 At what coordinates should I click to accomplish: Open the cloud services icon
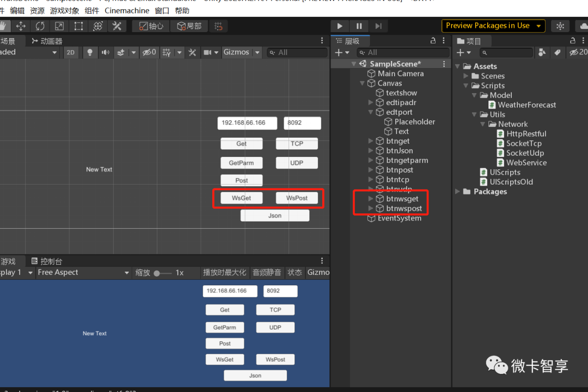(583, 26)
